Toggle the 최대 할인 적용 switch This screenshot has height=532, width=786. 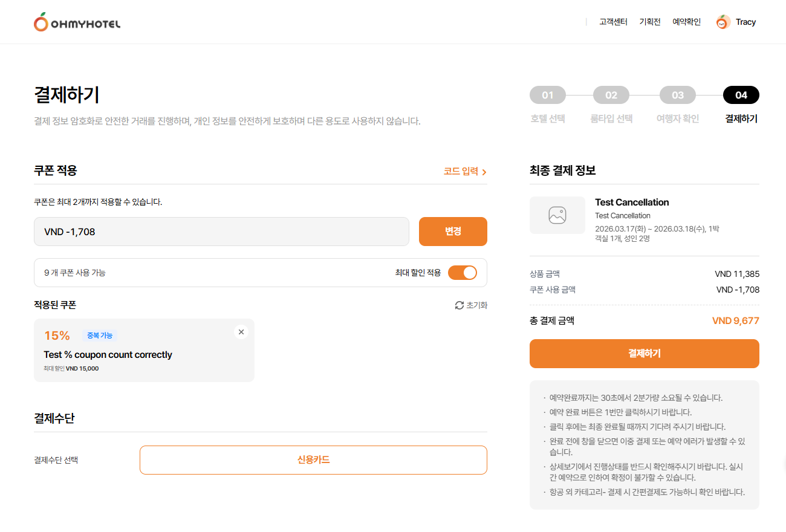[x=463, y=273]
